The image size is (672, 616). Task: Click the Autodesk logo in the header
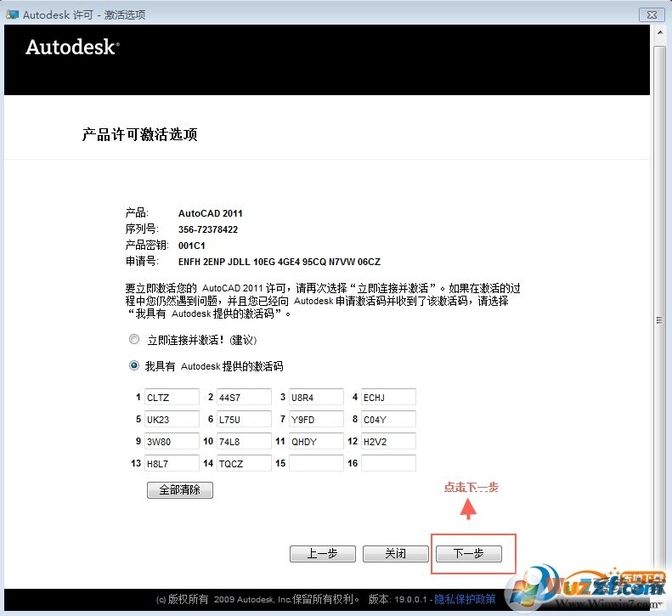coord(72,47)
